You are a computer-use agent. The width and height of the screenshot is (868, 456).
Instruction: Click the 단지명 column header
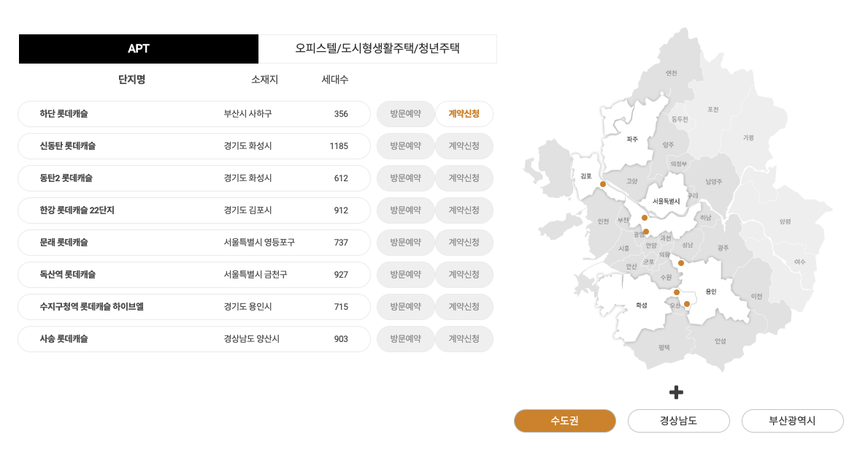point(131,79)
